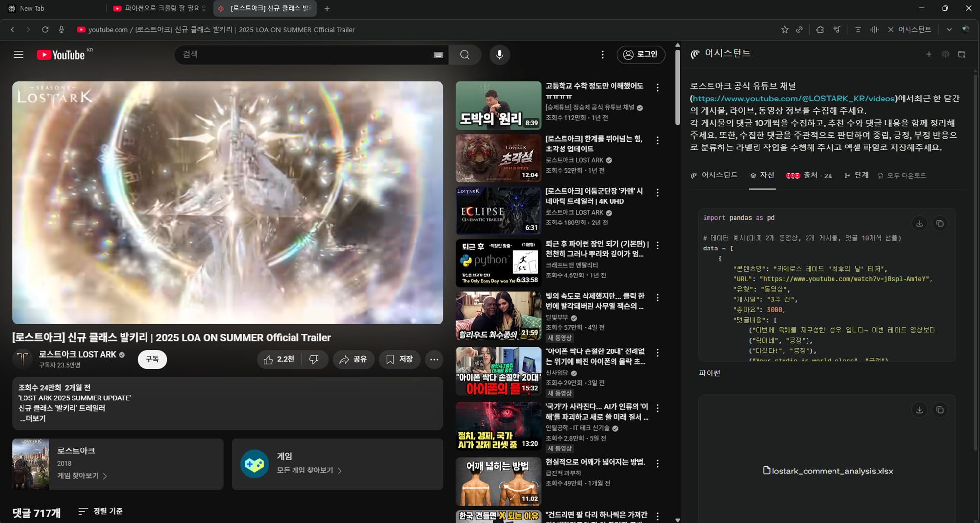Select the 어시스턴트 tab in the panel
The width and height of the screenshot is (980, 523).
(714, 175)
